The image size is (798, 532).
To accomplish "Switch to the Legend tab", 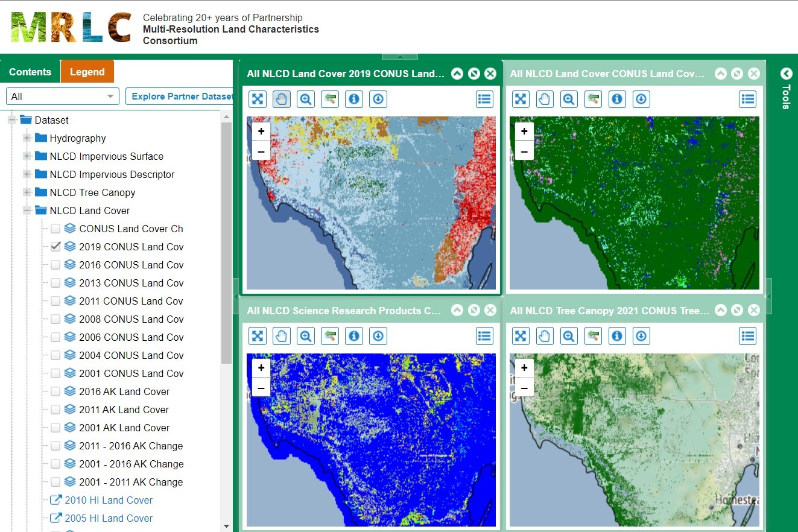I will click(x=87, y=71).
